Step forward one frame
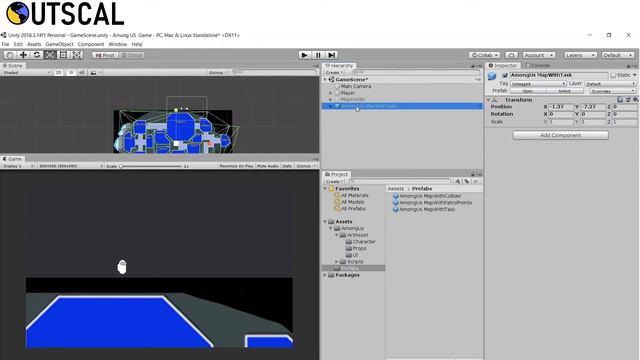640x360 pixels. (x=331, y=55)
